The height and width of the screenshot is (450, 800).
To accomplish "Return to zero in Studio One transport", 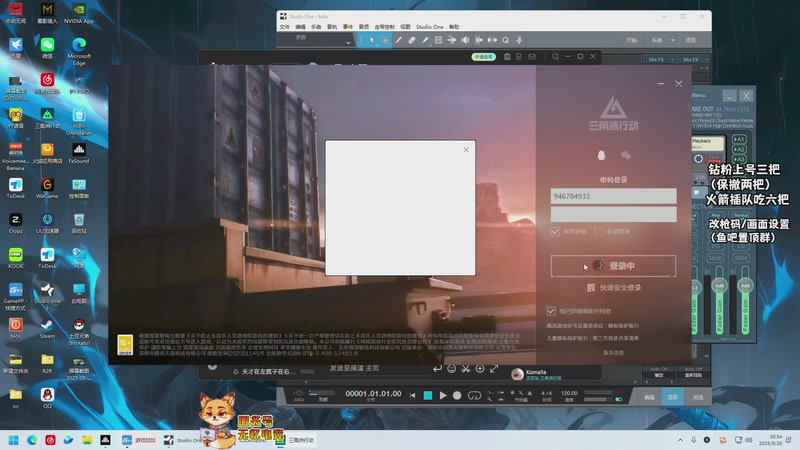I will [x=412, y=395].
